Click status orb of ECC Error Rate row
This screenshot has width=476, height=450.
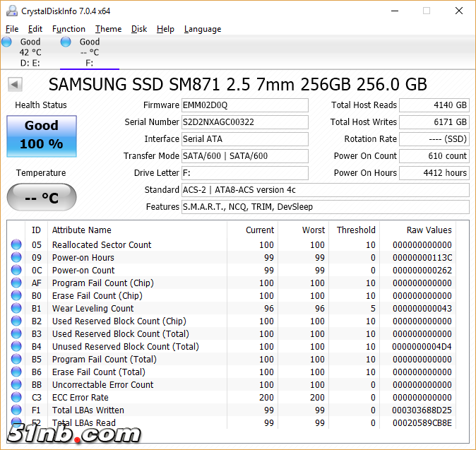tap(16, 398)
